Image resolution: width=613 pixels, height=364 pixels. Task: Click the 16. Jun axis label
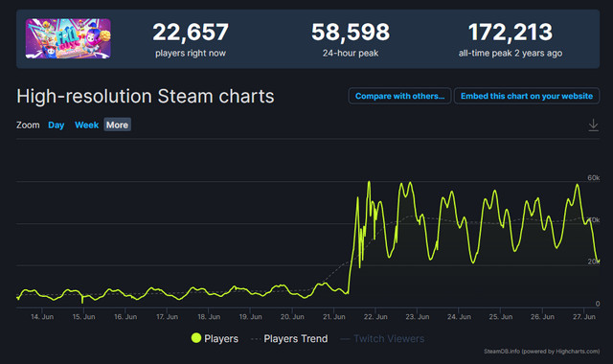click(x=125, y=317)
